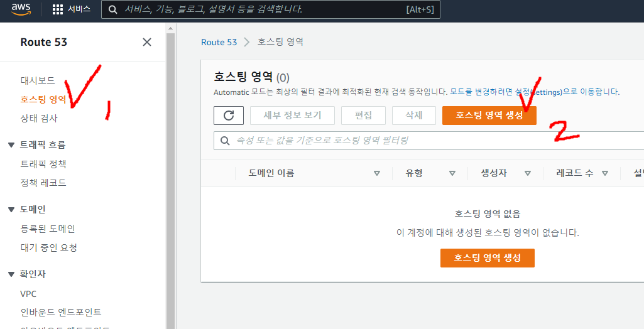Screen dimensions: 644x329
Task: Open 인바운드 엔드포인트 in the sidebar
Action: (61, 312)
